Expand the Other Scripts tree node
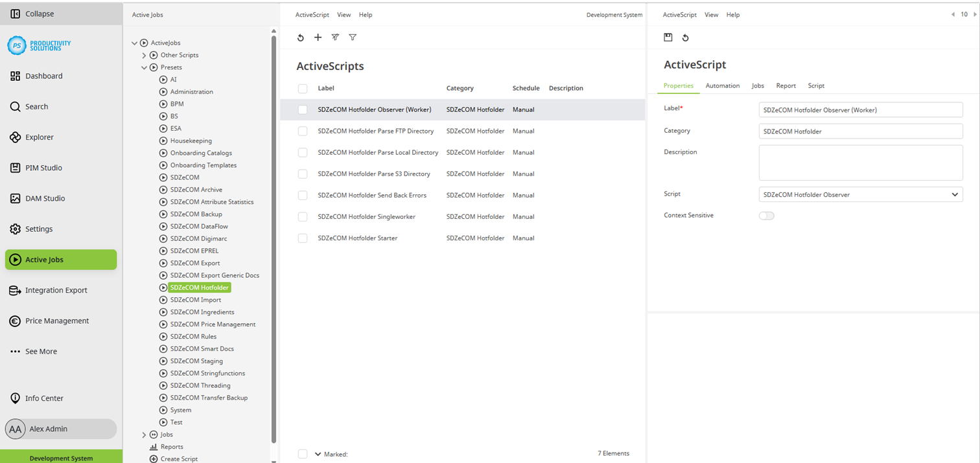The height and width of the screenshot is (463, 980). click(144, 54)
